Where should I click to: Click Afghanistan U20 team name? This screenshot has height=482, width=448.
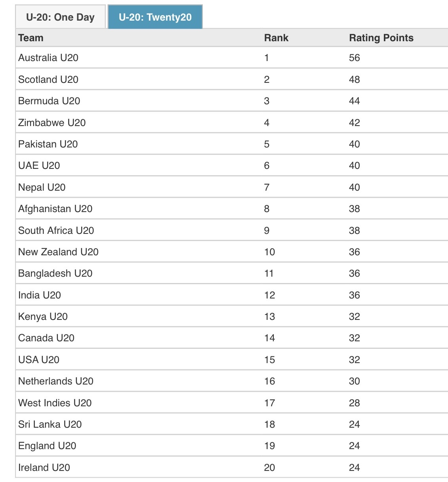(x=55, y=209)
